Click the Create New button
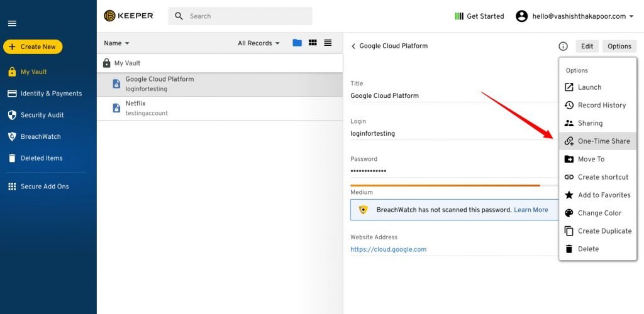Screen dimensions: 644x314 click(x=33, y=46)
